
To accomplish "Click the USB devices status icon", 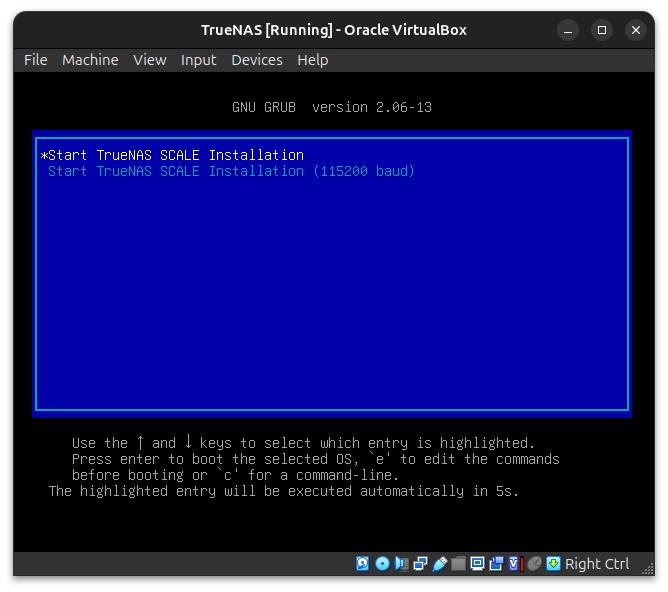I will (439, 564).
